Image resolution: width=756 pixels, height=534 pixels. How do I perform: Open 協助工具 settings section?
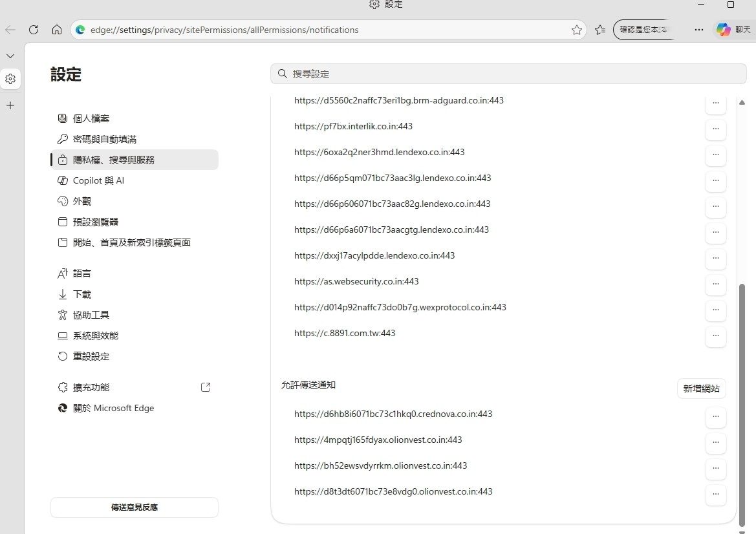pyautogui.click(x=135, y=315)
